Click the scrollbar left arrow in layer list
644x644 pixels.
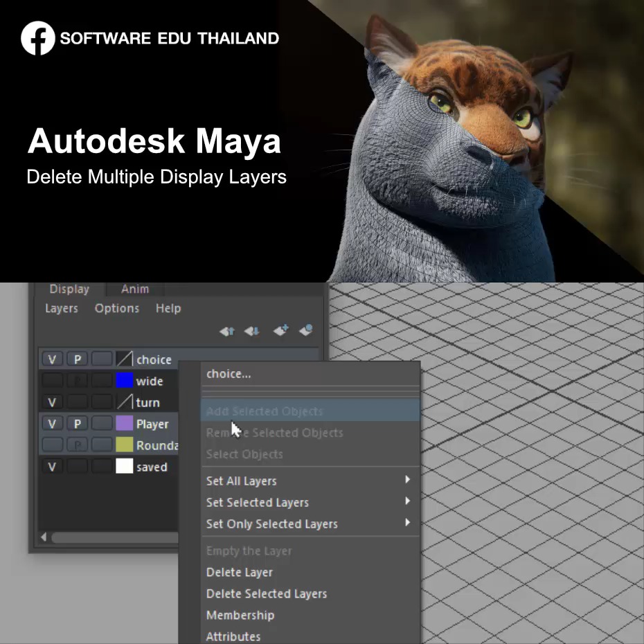click(x=44, y=537)
